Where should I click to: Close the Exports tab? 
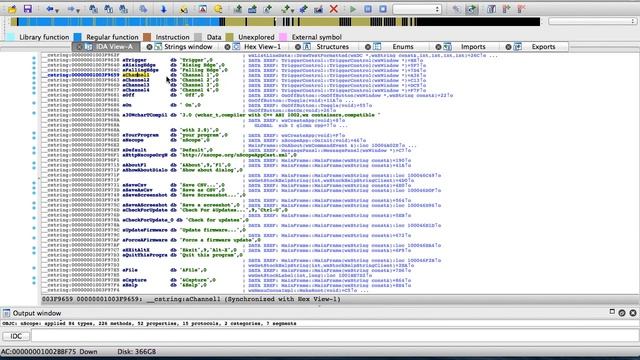[509, 47]
